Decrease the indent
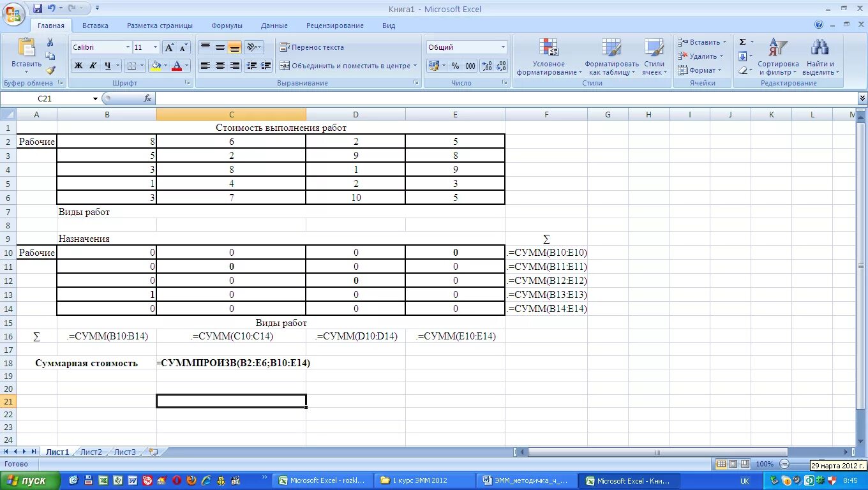 (x=251, y=65)
